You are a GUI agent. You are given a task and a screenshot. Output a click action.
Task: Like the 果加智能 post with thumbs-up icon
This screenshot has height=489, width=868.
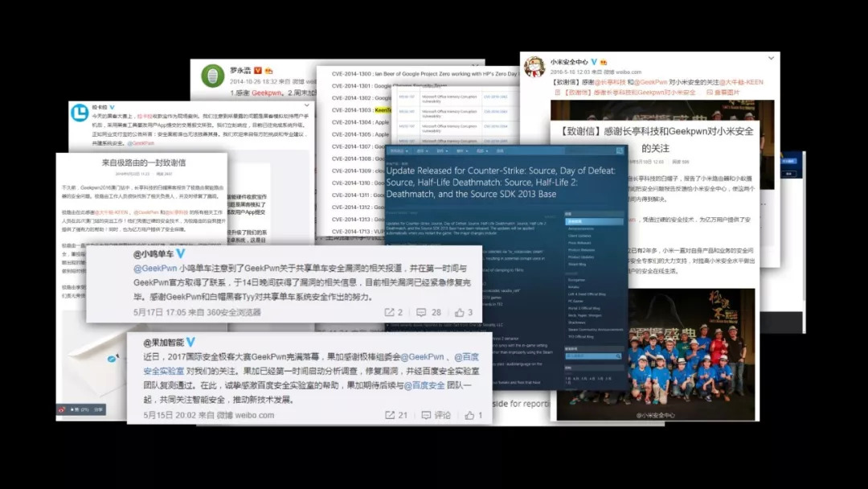click(469, 415)
